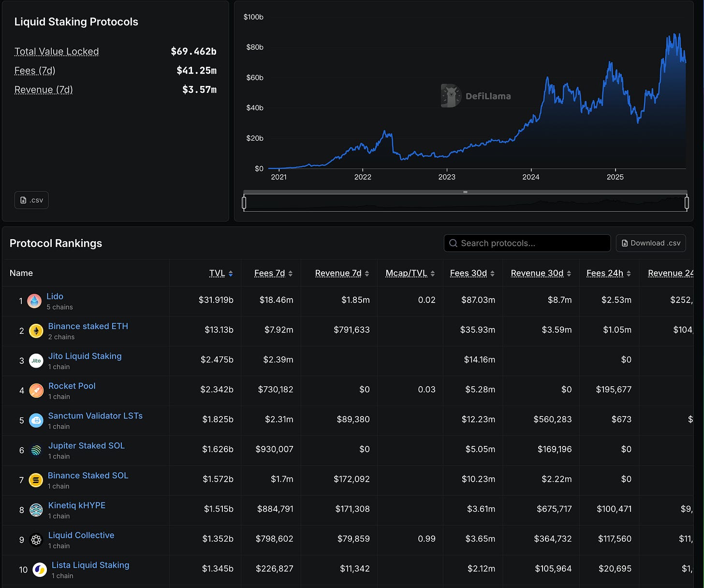The width and height of the screenshot is (704, 588).
Task: Click the $169,196 revenue 30d cell
Action: coord(555,449)
